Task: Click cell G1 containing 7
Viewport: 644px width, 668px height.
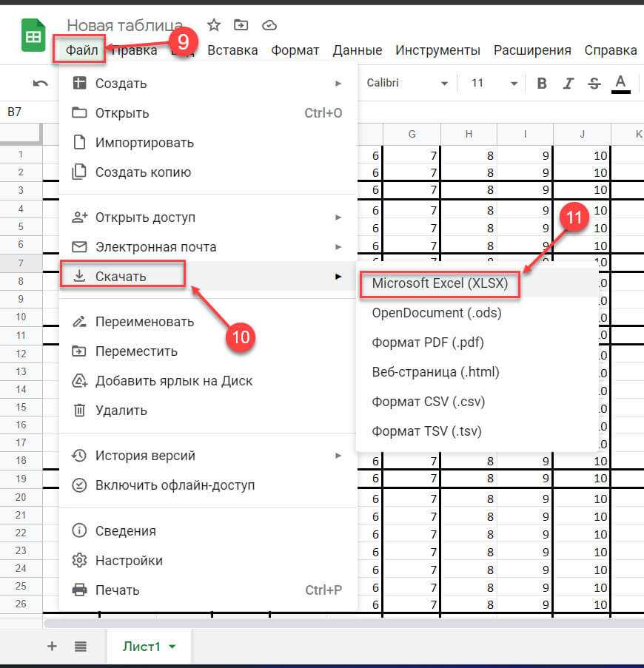Action: (x=412, y=155)
